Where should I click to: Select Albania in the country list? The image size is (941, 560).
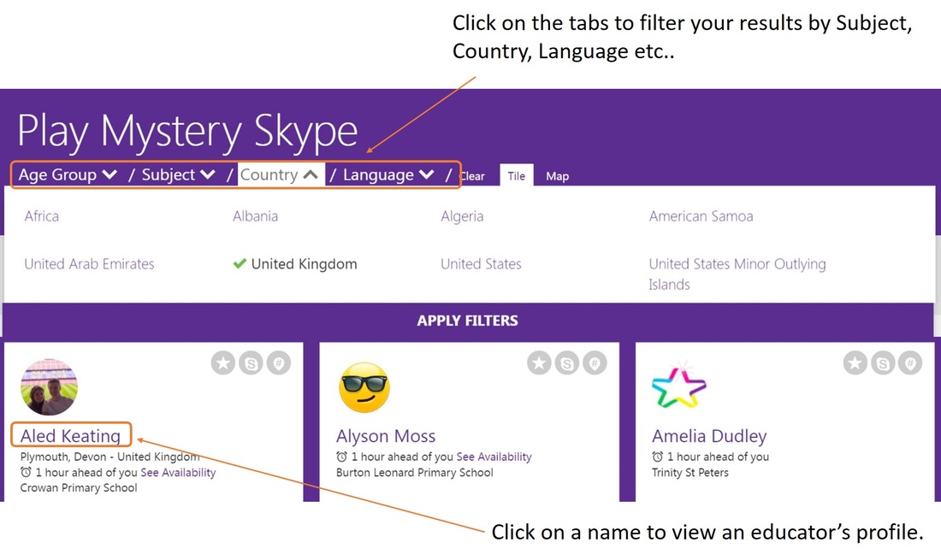[x=255, y=216]
